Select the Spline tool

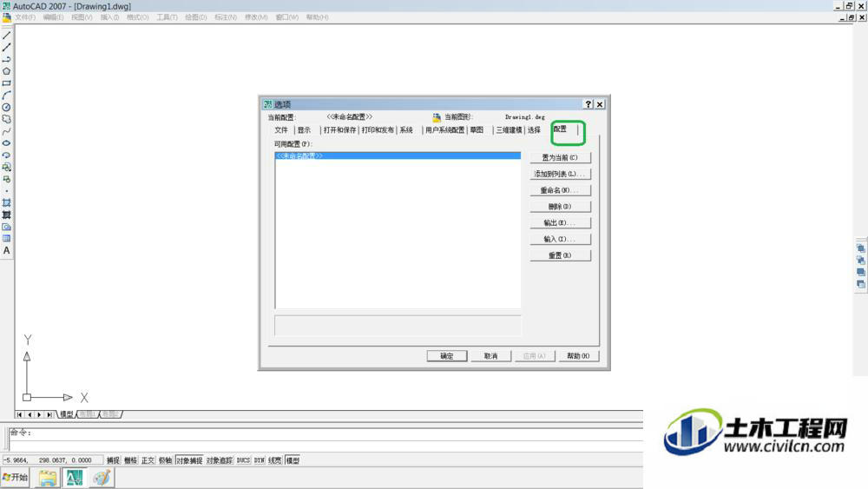7,131
